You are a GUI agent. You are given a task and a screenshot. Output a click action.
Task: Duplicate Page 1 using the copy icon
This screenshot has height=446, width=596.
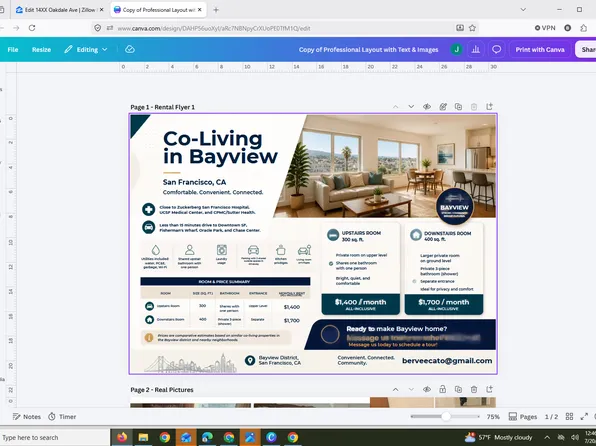click(x=458, y=107)
